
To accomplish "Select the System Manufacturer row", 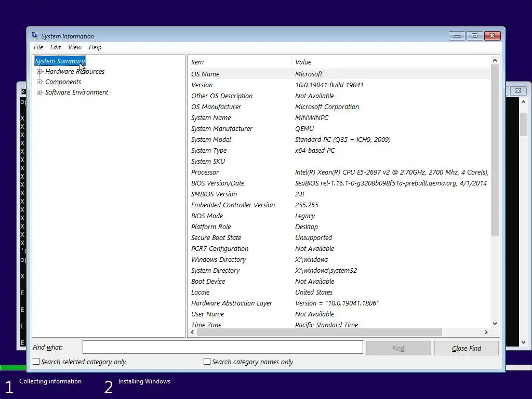I will [339, 129].
